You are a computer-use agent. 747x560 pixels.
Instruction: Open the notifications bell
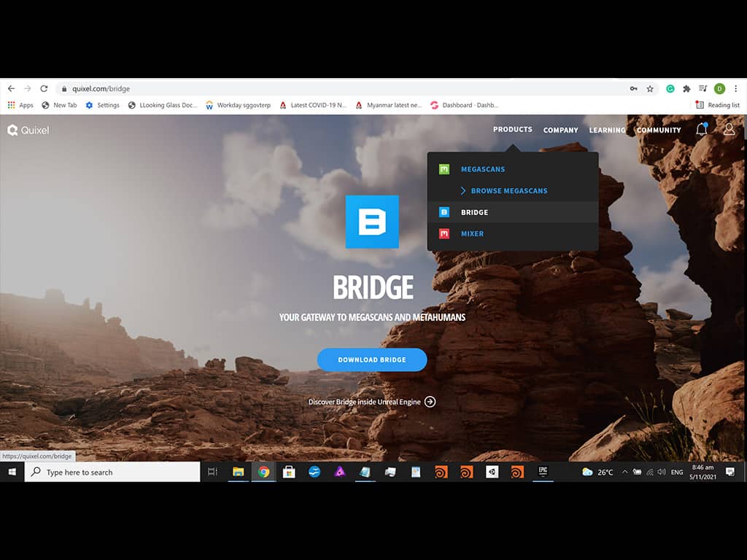coord(701,129)
